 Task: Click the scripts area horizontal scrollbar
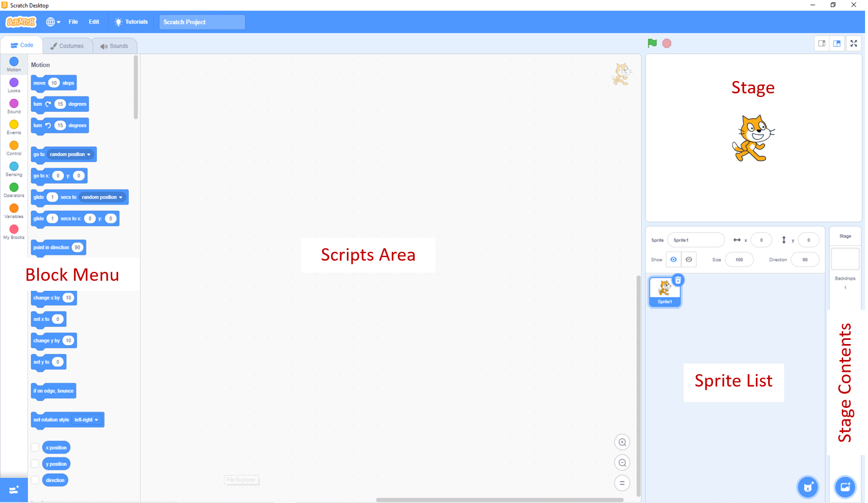point(499,500)
